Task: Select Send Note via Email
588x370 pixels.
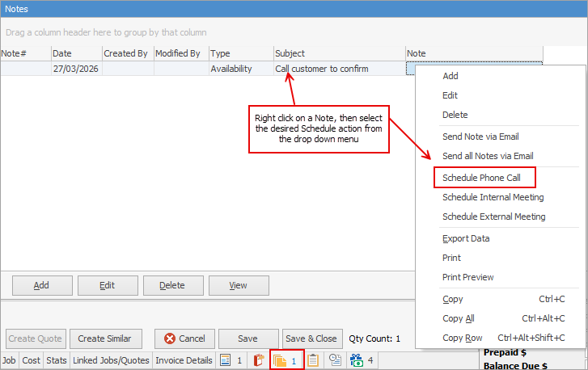Action: pyautogui.click(x=501, y=137)
